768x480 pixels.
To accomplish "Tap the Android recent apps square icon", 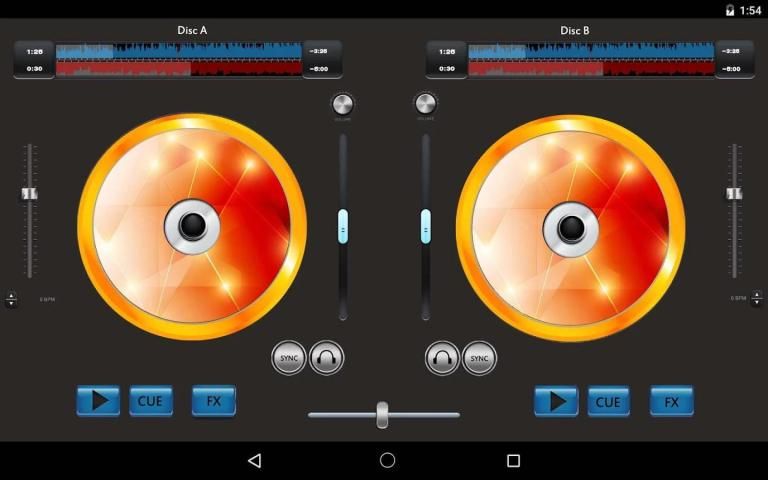I will 513,461.
